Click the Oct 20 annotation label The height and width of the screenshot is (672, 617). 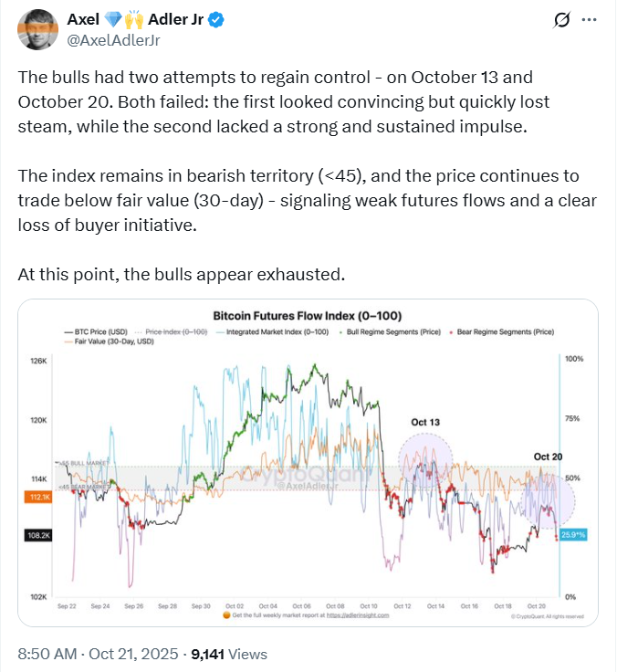pyautogui.click(x=549, y=457)
